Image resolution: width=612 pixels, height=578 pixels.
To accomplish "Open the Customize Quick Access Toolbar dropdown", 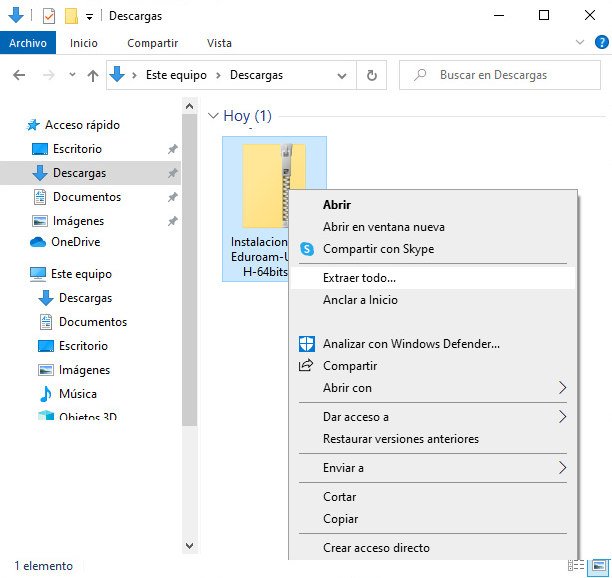I will (x=89, y=17).
